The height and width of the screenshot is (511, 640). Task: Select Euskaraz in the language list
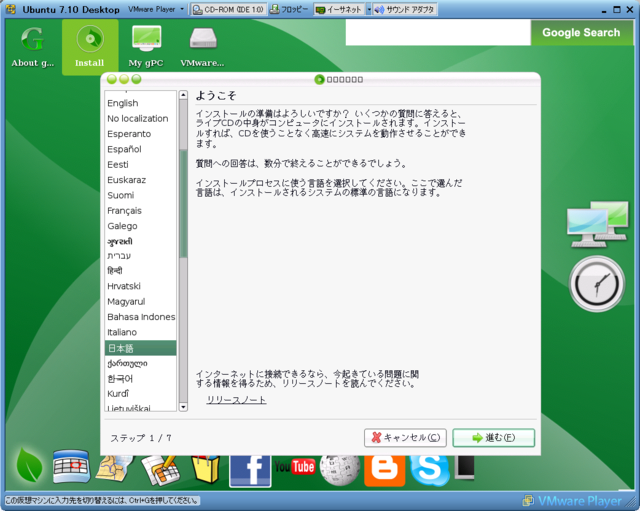click(140, 180)
